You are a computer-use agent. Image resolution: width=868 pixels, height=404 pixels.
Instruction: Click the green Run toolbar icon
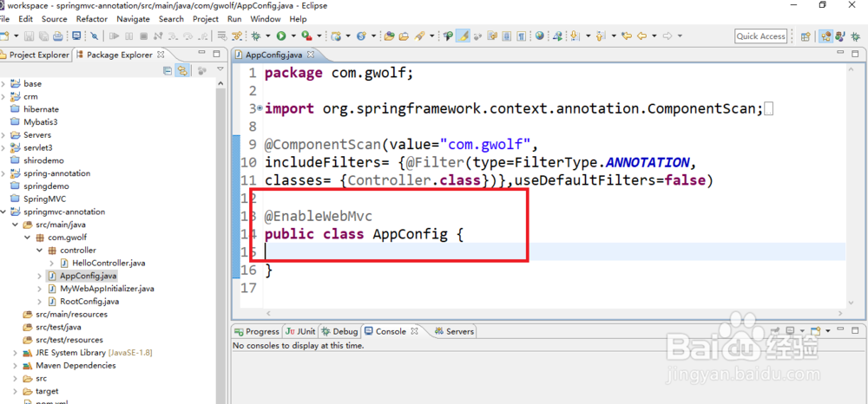point(281,36)
